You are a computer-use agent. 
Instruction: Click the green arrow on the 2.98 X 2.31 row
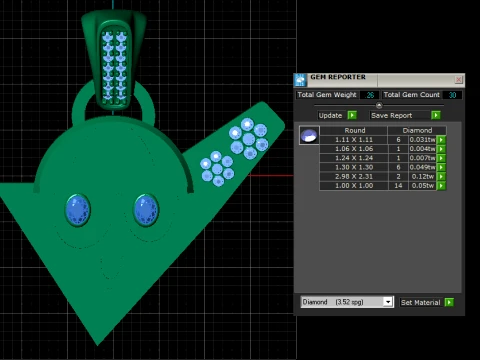441,176
